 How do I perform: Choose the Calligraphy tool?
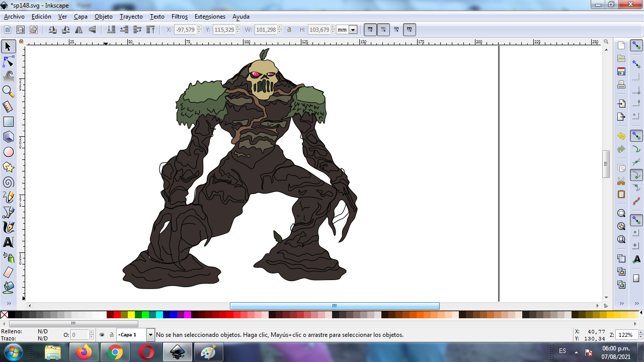[8, 227]
